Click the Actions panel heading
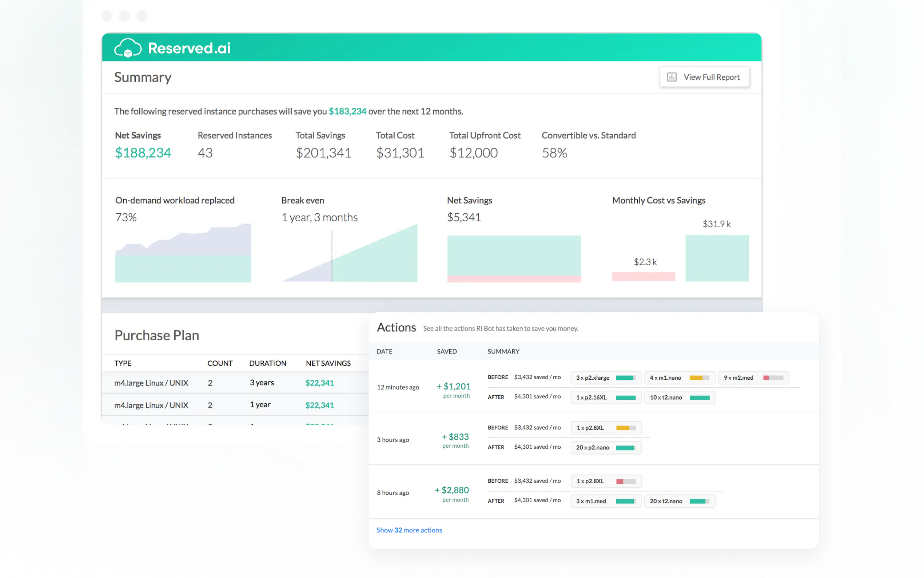The width and height of the screenshot is (924, 578). click(396, 328)
